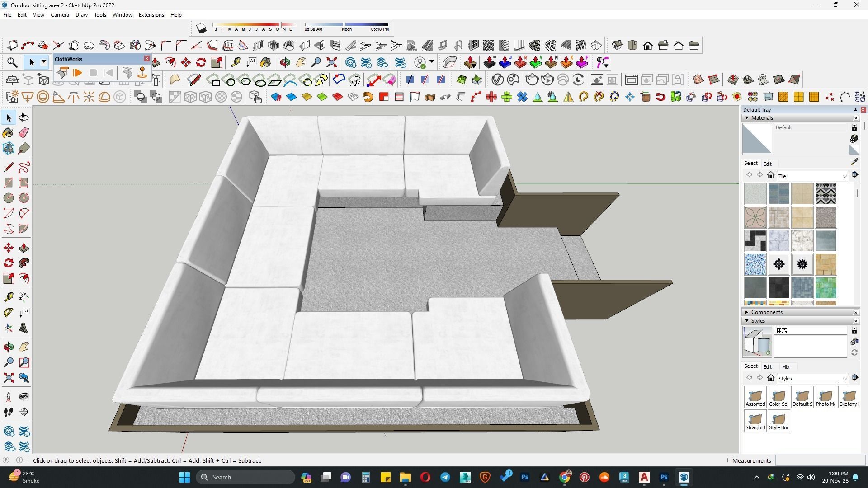Viewport: 868px width, 488px height.
Task: Open Windows Start menu
Action: coord(184,477)
